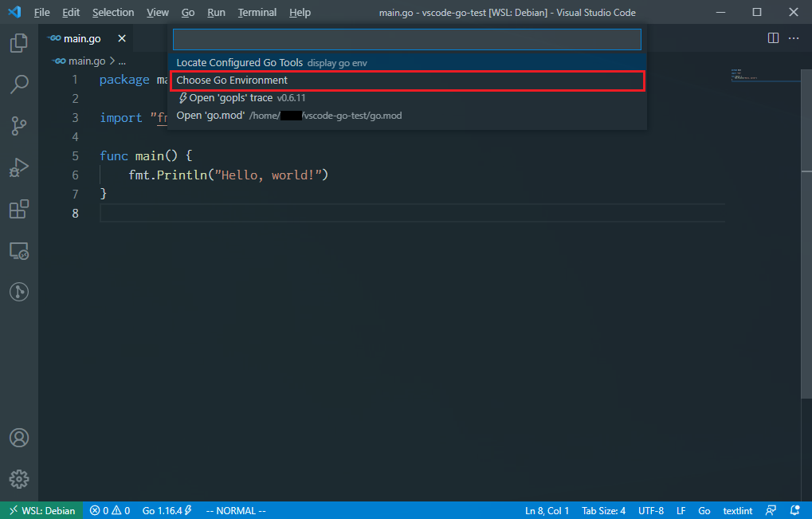
Task: Click the command palette input field
Action: point(406,39)
